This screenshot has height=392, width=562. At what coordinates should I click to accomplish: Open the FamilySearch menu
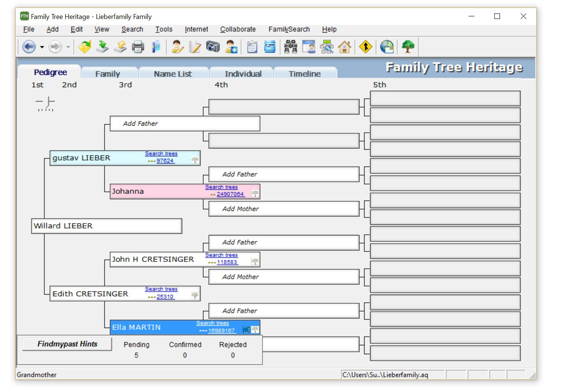289,29
